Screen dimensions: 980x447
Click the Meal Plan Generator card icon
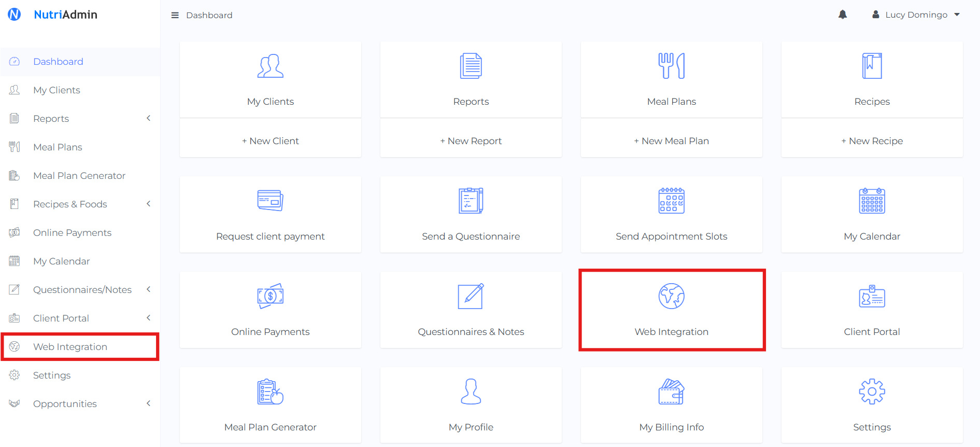[271, 392]
